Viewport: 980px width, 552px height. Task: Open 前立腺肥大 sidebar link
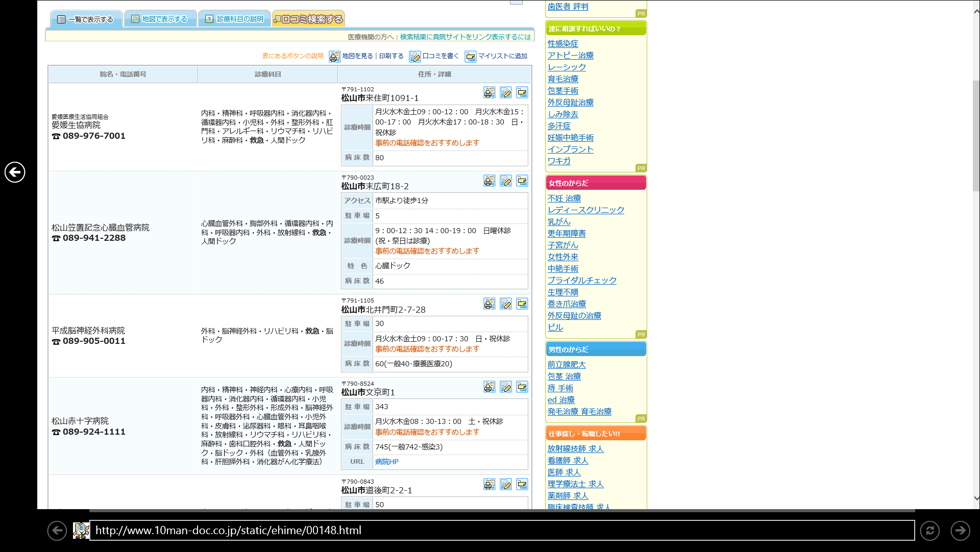coord(567,365)
